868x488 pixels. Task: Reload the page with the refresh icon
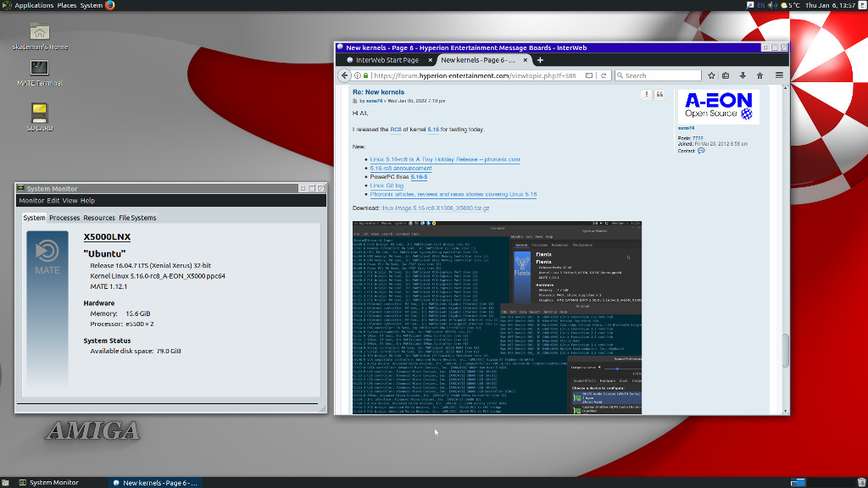[604, 75]
